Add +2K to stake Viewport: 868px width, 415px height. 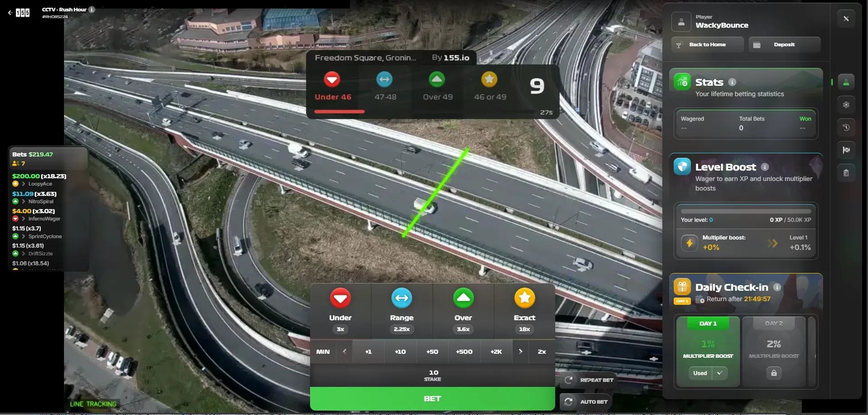(x=496, y=352)
